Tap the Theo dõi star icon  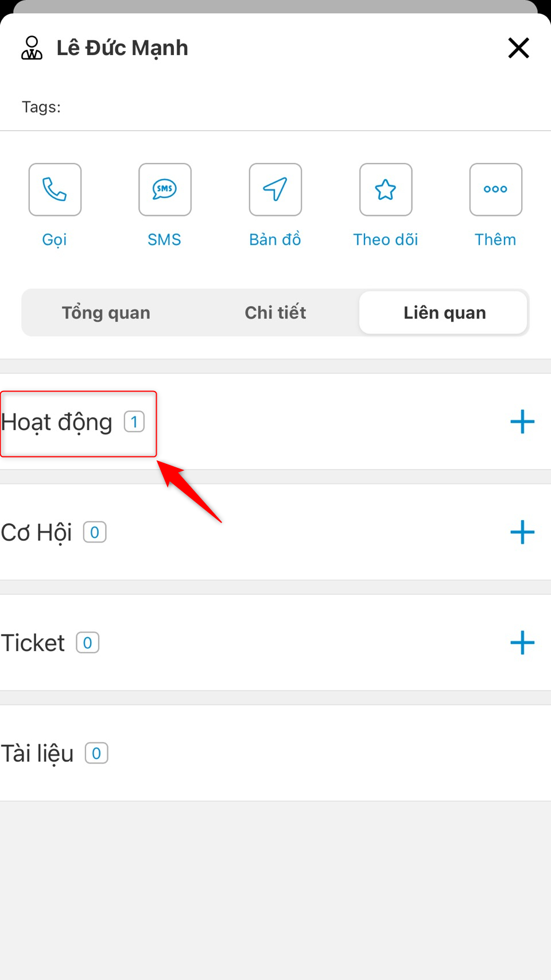point(386,189)
